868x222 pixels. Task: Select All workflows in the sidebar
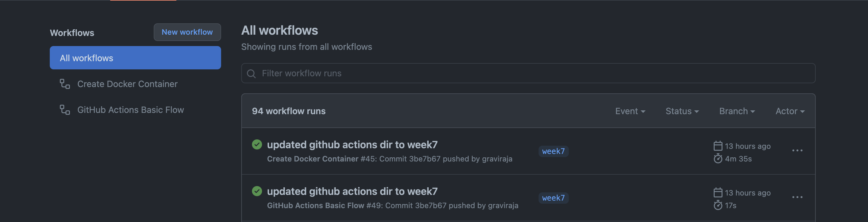pos(135,58)
